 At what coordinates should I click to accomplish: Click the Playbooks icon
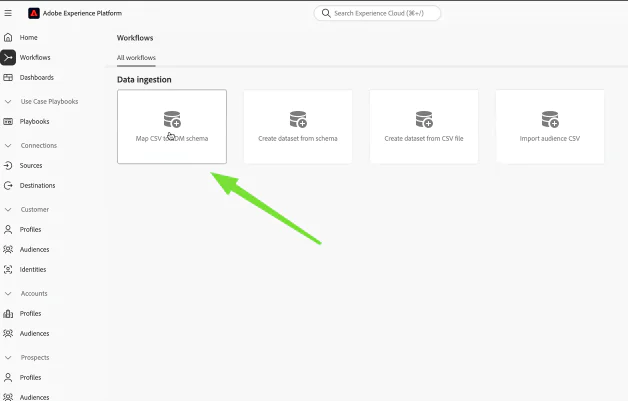coord(8,121)
